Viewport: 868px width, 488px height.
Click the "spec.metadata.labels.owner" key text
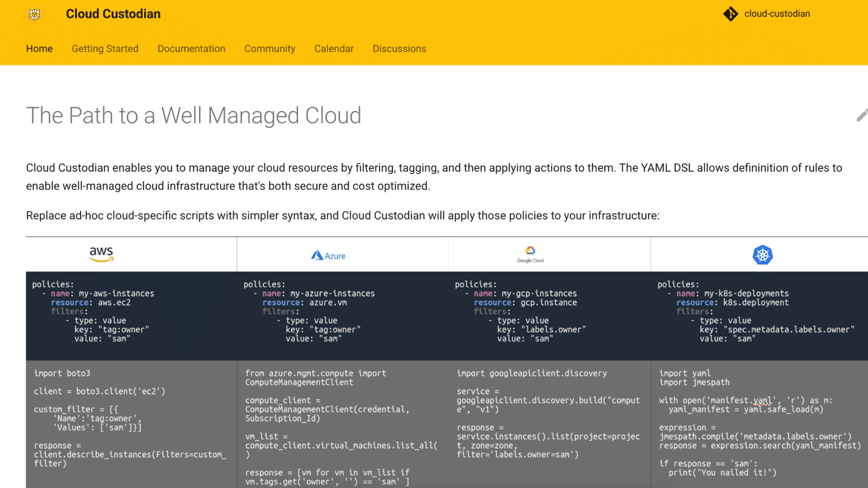tap(789, 330)
